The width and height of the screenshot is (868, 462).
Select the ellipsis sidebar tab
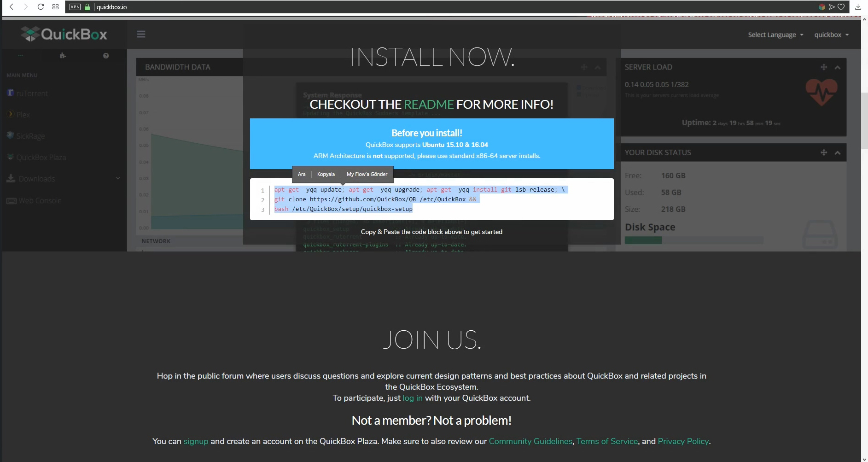tap(21, 55)
